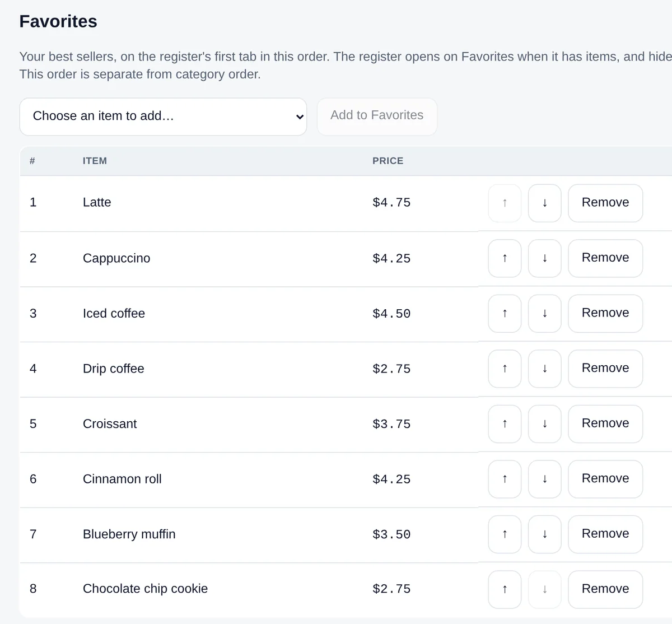Remove Blueberry muffin from Favorites

(605, 534)
